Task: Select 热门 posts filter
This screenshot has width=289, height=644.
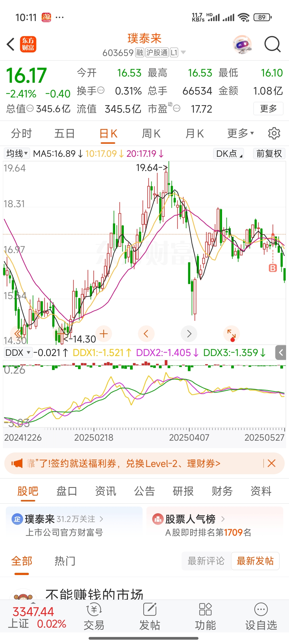Action: pyautogui.click(x=65, y=561)
